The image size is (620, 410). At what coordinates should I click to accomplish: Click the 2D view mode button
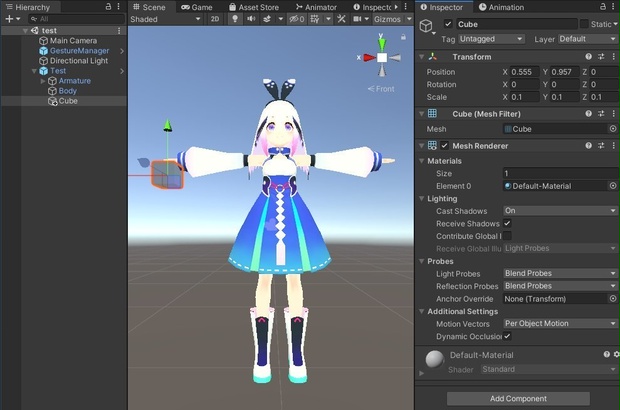(215, 19)
